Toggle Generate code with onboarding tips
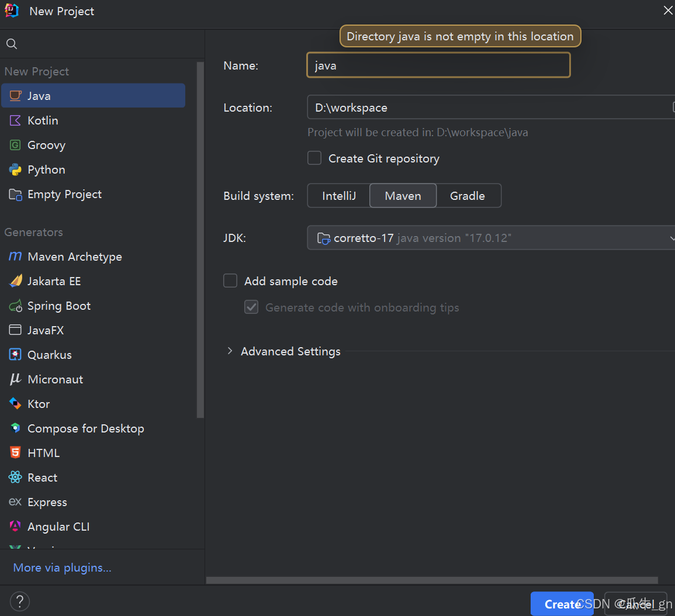675x616 pixels. [x=251, y=307]
